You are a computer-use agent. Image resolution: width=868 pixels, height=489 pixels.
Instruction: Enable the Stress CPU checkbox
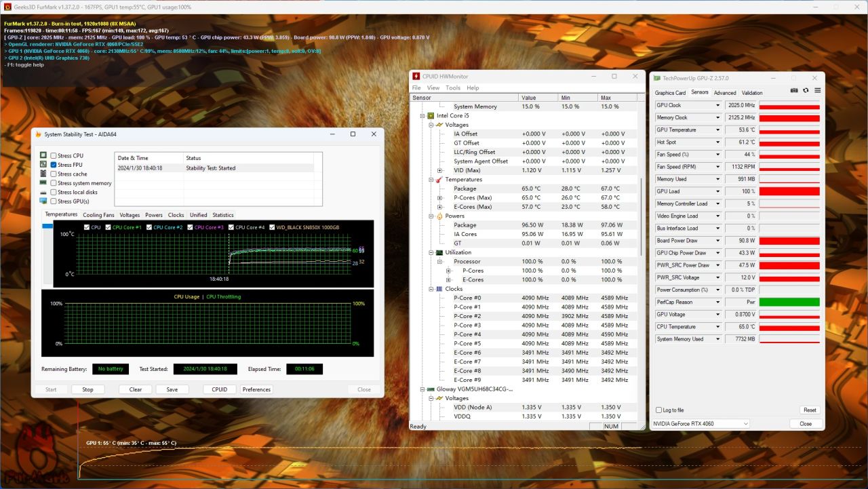pyautogui.click(x=54, y=156)
